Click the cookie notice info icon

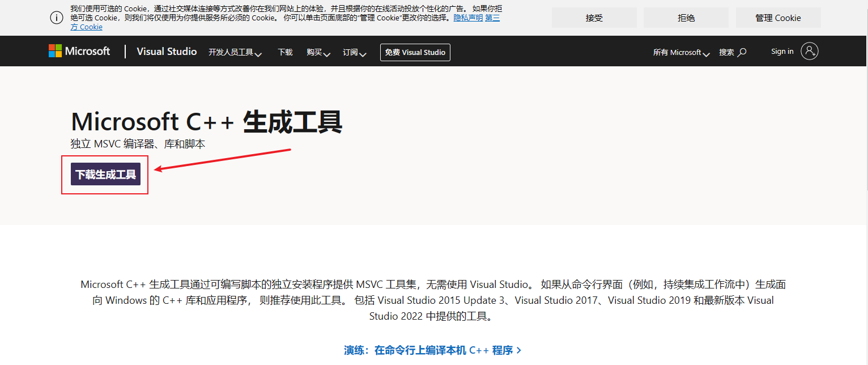pos(57,18)
